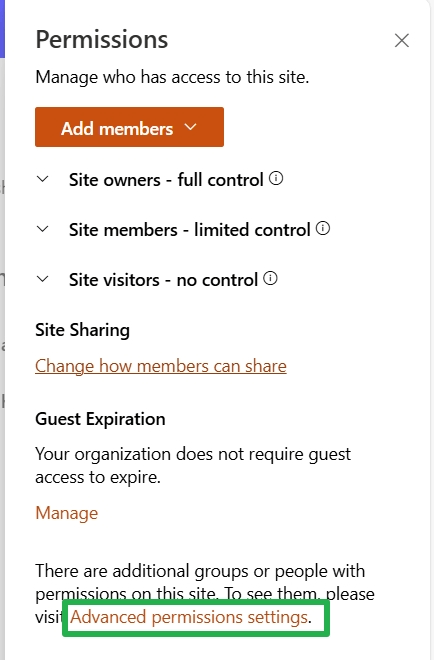Expand the Site owners chevron

43,179
